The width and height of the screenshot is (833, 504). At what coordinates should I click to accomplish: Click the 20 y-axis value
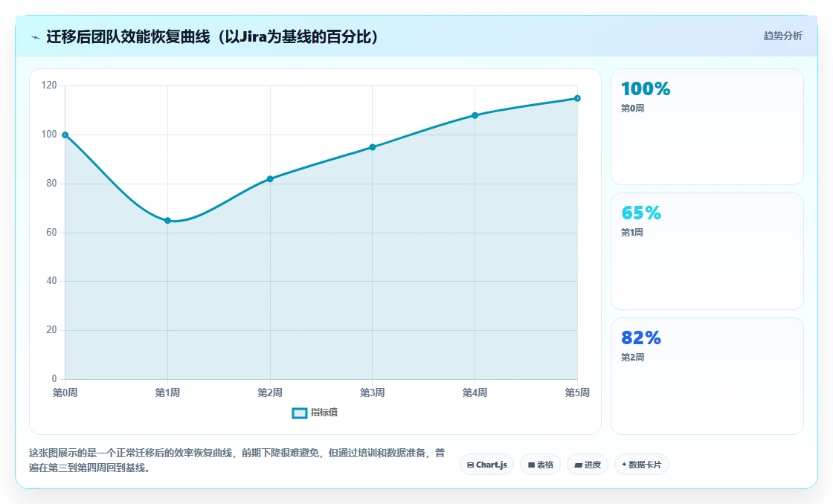click(x=51, y=330)
